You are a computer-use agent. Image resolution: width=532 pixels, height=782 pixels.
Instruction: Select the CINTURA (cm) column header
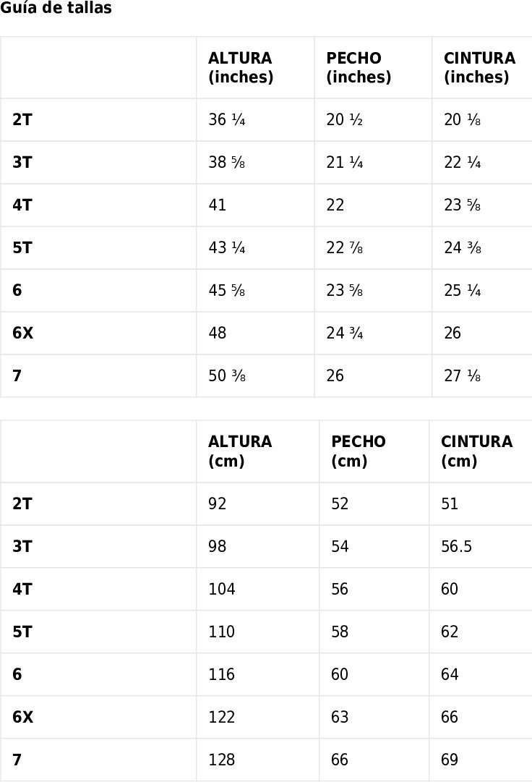477,451
